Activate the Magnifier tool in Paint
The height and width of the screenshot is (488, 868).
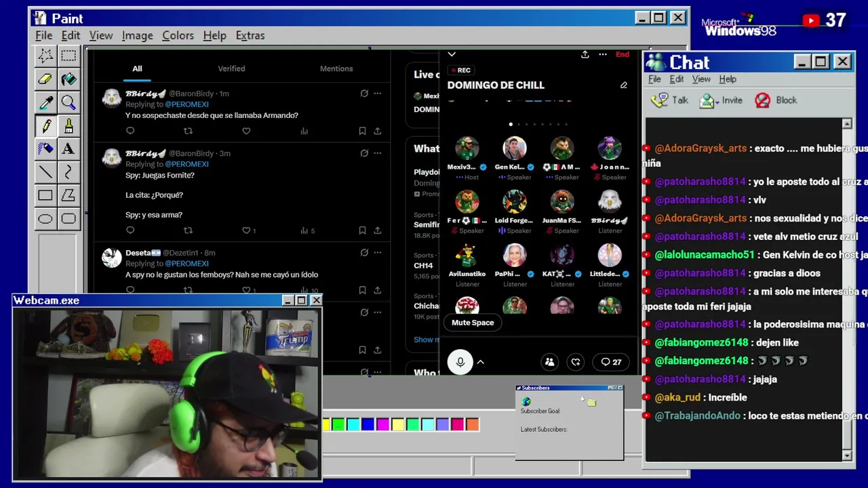(68, 102)
